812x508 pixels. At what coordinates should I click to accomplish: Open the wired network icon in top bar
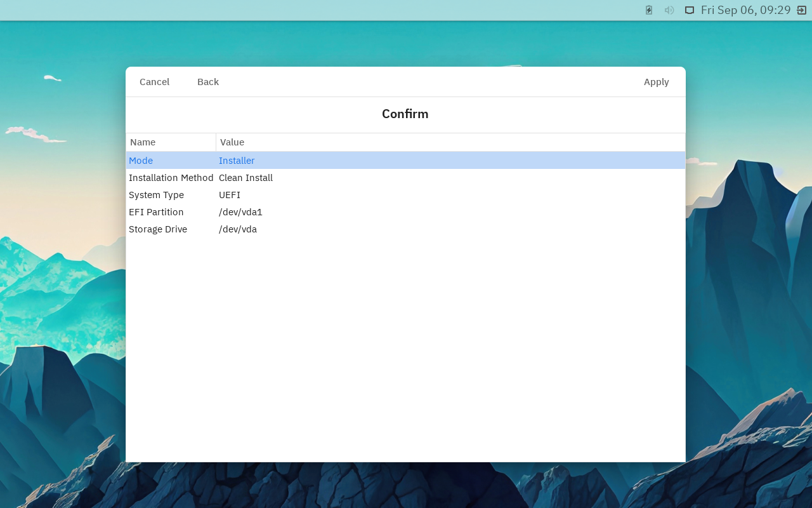pyautogui.click(x=690, y=10)
